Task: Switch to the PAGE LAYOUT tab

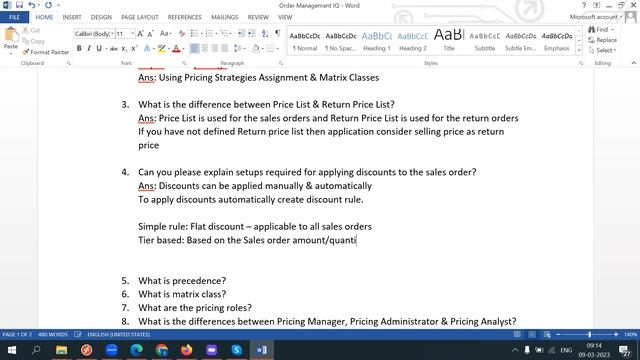Action: coord(140,17)
